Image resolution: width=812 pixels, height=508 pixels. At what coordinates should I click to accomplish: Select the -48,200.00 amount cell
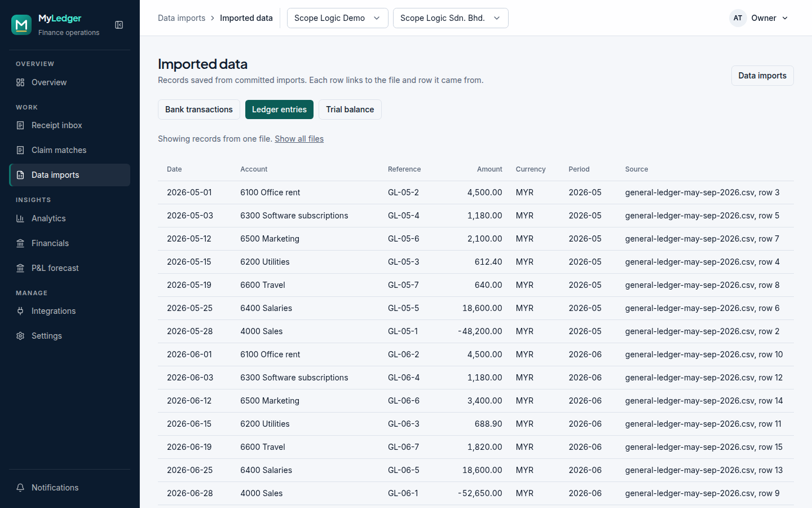pos(480,331)
